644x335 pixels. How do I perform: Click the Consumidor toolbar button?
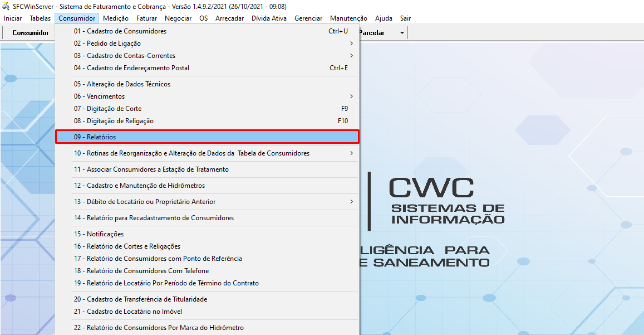pos(27,32)
